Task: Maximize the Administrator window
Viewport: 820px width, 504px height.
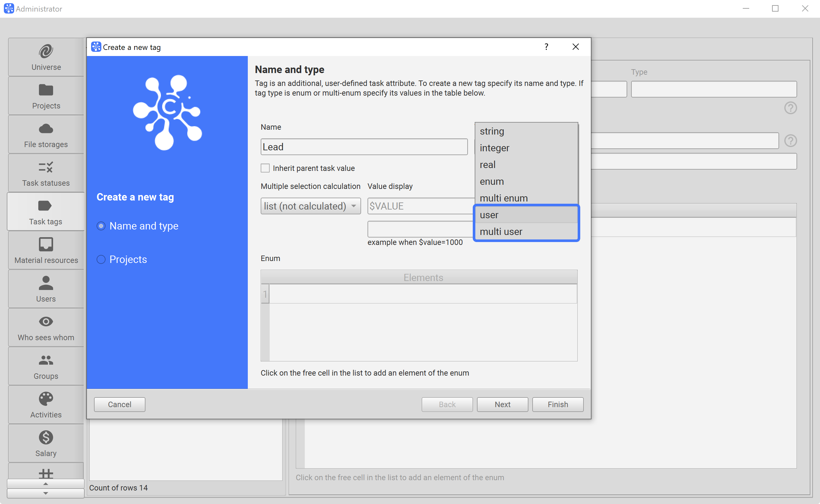Action: point(775,9)
